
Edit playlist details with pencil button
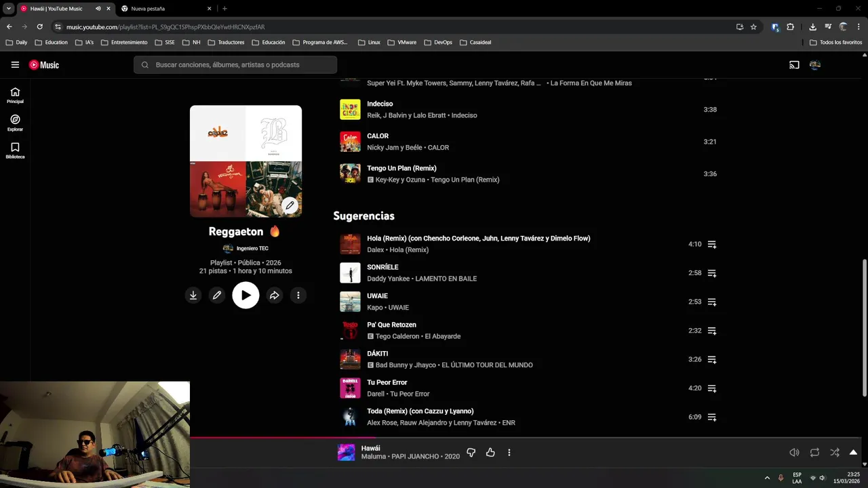[x=217, y=296]
